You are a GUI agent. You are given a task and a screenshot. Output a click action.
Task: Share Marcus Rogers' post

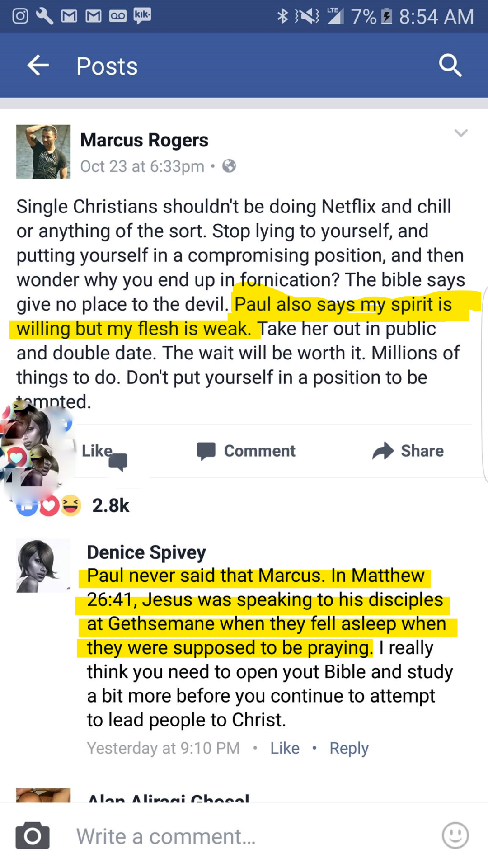[x=408, y=451]
